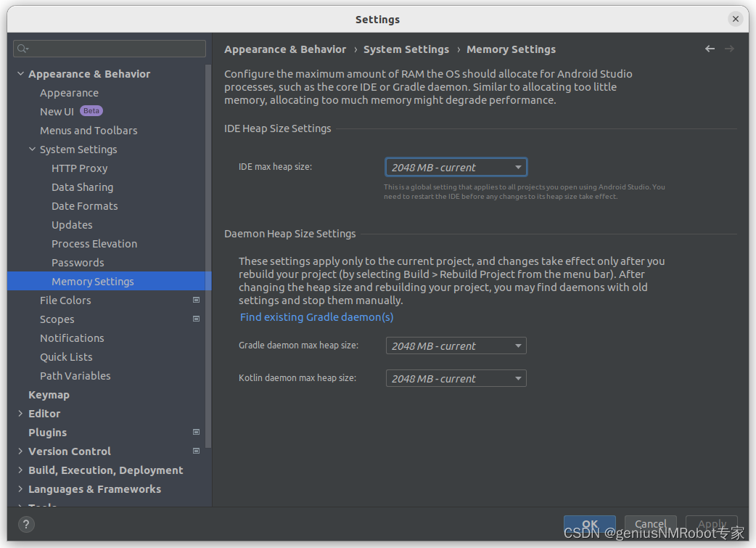Click the Help question mark icon
The height and width of the screenshot is (548, 756).
click(x=26, y=524)
